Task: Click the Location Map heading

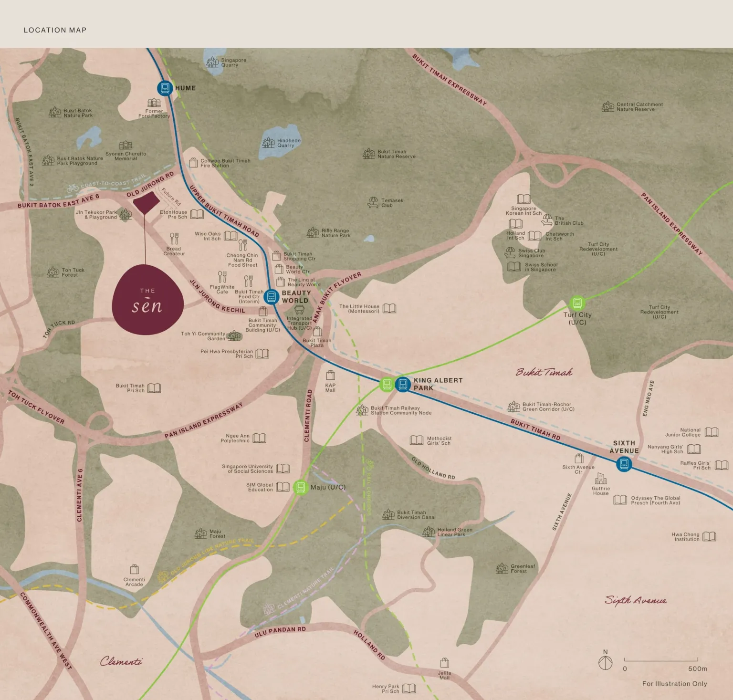Action: click(x=55, y=30)
